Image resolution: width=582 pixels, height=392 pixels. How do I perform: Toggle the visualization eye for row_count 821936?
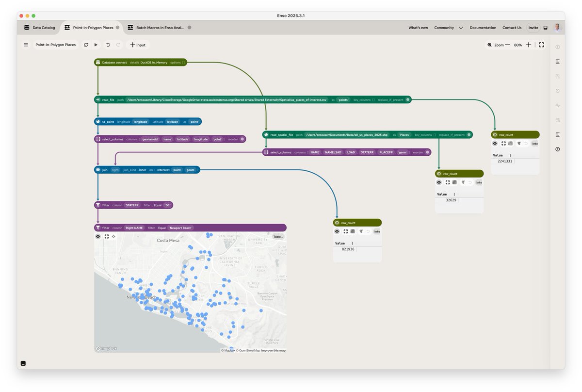tap(337, 231)
